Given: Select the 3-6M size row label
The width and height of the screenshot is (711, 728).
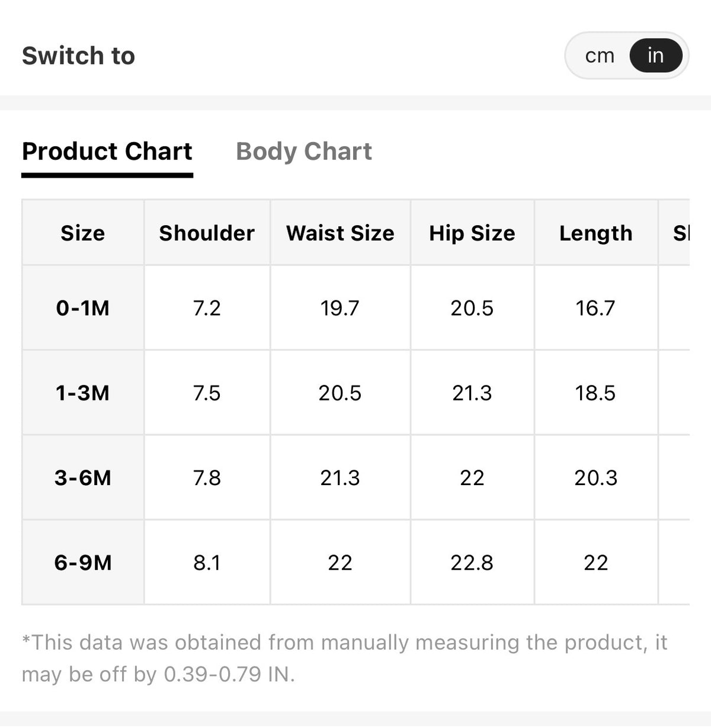Looking at the screenshot, I should 83,477.
